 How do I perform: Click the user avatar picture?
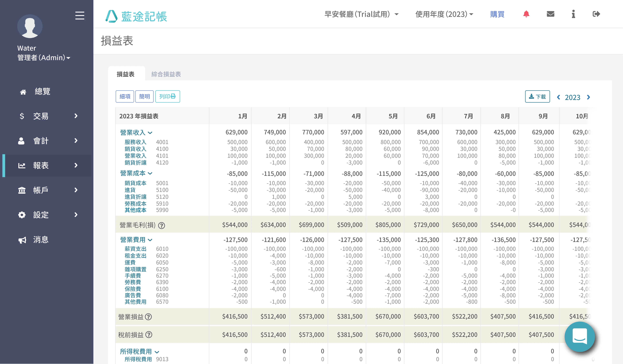[30, 26]
